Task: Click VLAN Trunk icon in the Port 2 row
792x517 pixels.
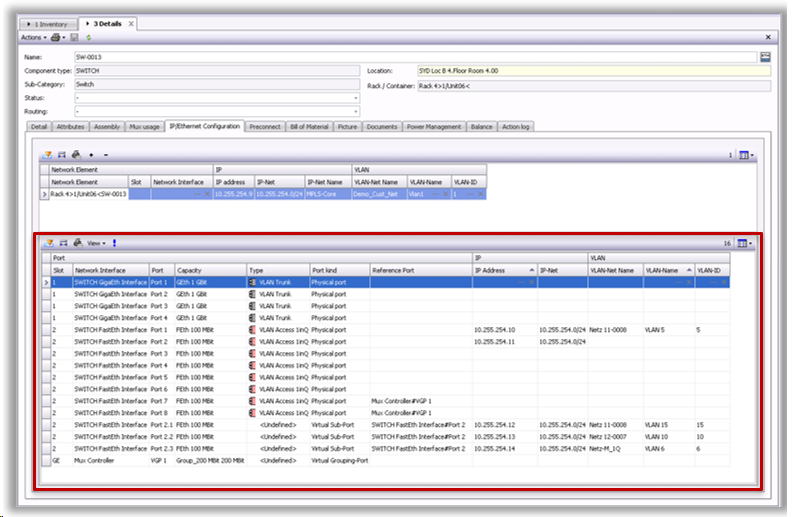Action: click(253, 294)
